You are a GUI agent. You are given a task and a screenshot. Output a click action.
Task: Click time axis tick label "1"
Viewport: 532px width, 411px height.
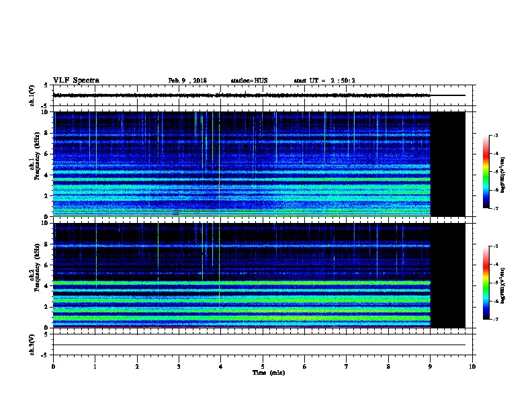(x=95, y=367)
